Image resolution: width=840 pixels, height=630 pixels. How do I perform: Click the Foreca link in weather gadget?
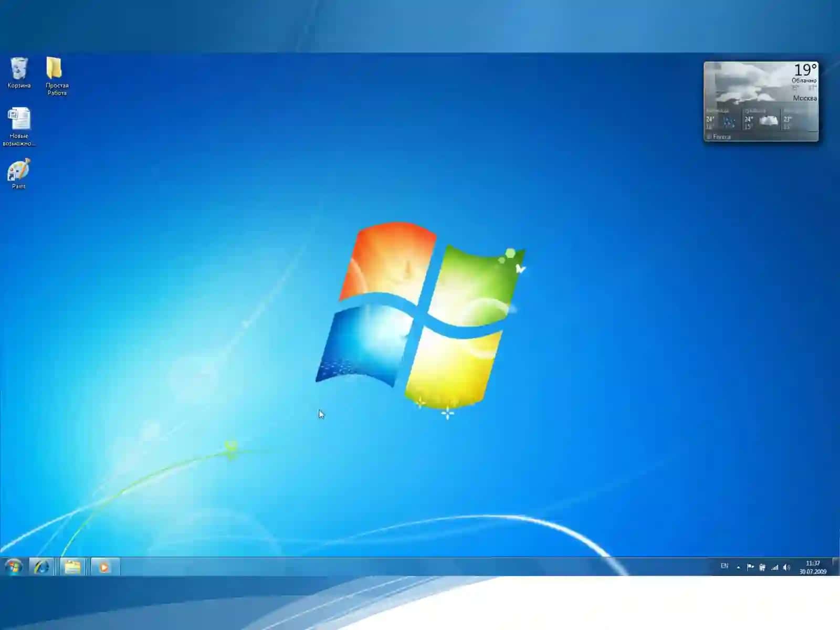721,136
